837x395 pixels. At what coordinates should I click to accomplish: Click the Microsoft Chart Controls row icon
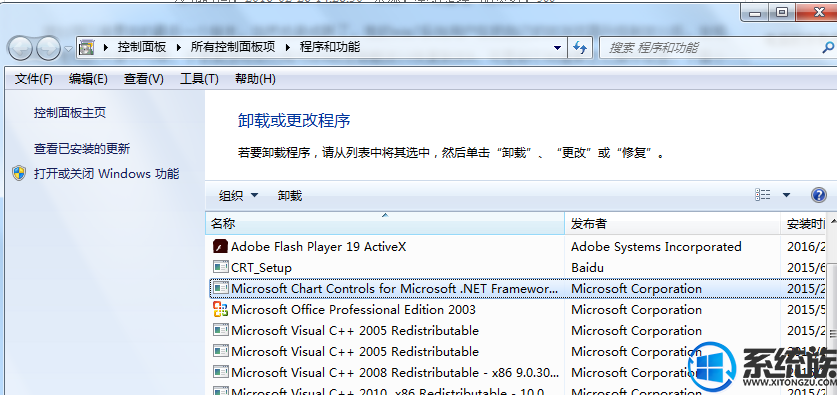(x=220, y=288)
